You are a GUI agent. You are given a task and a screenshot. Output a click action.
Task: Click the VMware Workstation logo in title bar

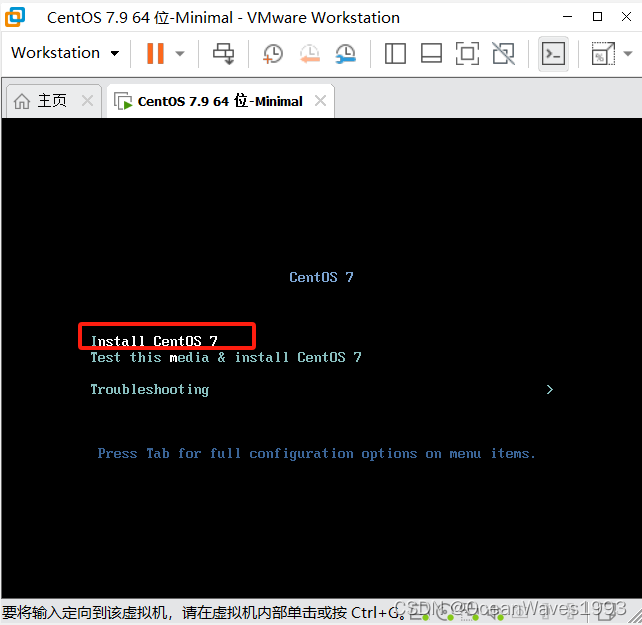pos(15,17)
